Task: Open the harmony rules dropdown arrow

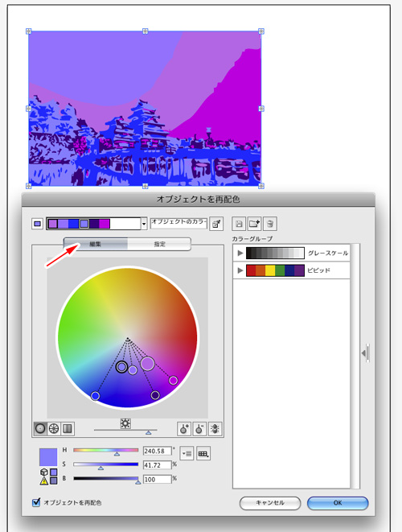Action: pyautogui.click(x=144, y=224)
